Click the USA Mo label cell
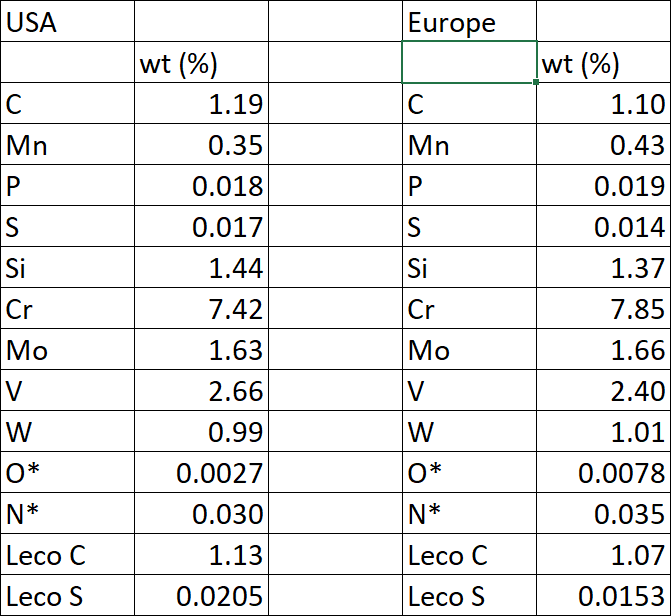 tap(66, 350)
